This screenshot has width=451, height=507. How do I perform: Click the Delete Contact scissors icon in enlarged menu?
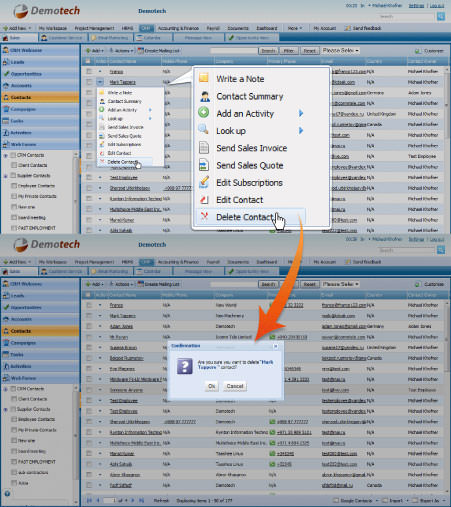(204, 217)
